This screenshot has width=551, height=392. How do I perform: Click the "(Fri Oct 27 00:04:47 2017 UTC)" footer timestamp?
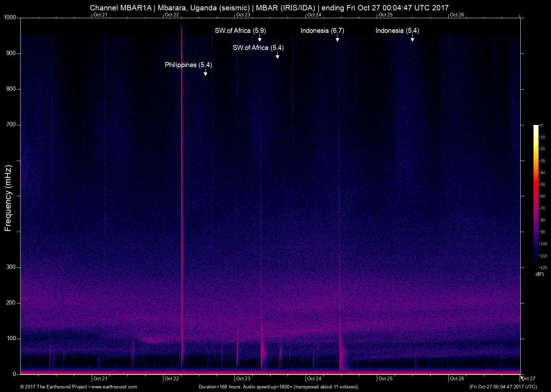click(x=503, y=387)
